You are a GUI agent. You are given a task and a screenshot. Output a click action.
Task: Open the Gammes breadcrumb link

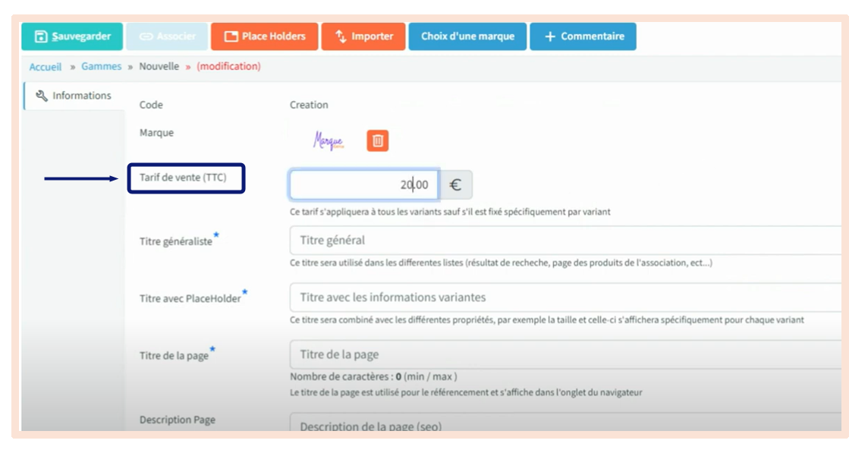(101, 67)
